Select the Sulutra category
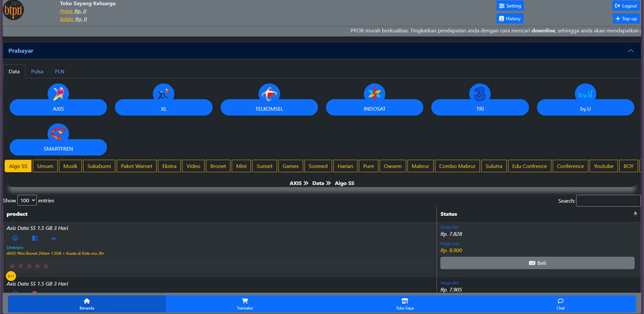The image size is (644, 314). click(x=494, y=166)
